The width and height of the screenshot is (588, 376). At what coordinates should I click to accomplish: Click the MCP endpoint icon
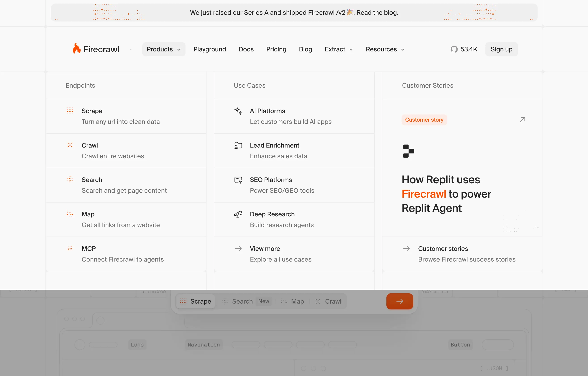tap(70, 248)
